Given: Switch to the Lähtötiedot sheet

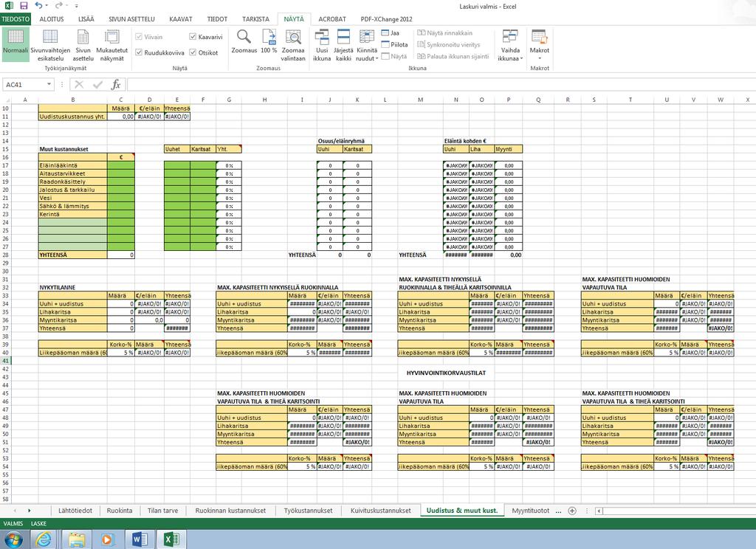Looking at the screenshot, I should (75, 511).
